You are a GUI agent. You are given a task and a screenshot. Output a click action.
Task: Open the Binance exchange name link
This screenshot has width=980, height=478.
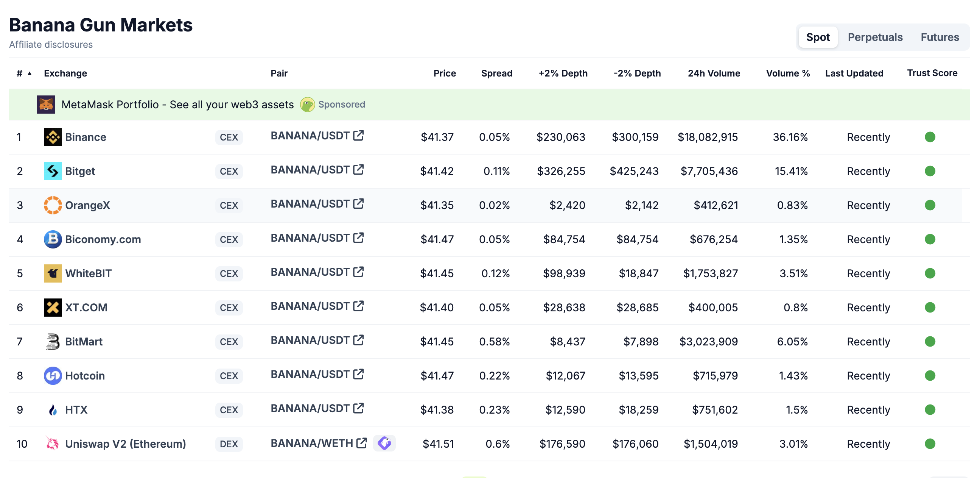click(86, 137)
